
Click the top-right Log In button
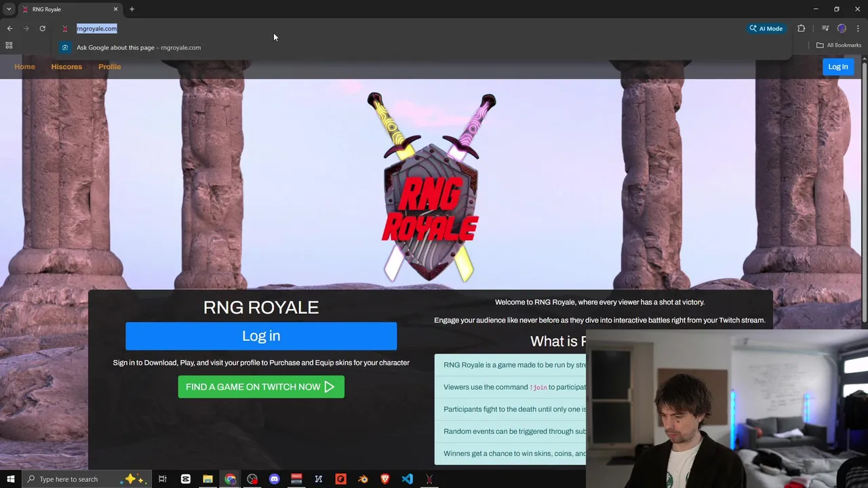pyautogui.click(x=838, y=66)
